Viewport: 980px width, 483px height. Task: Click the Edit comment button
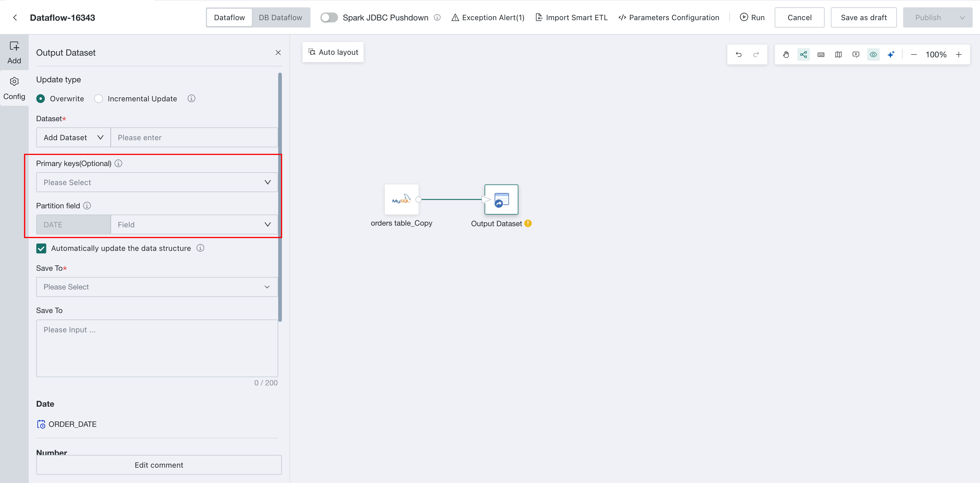[159, 465]
